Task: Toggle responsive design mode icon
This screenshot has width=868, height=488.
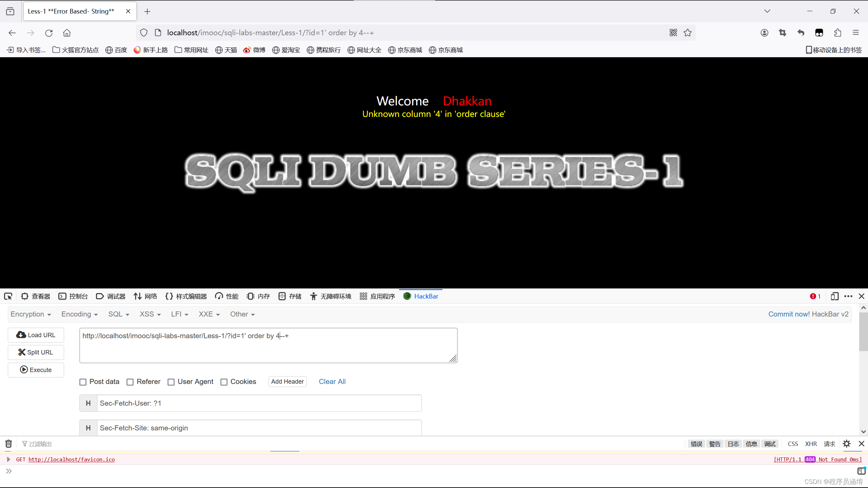Action: 834,297
